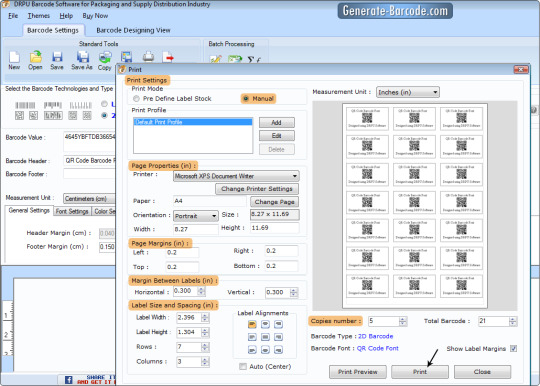Select top-center label alignment
This screenshot has width=540, height=386.
[265, 324]
